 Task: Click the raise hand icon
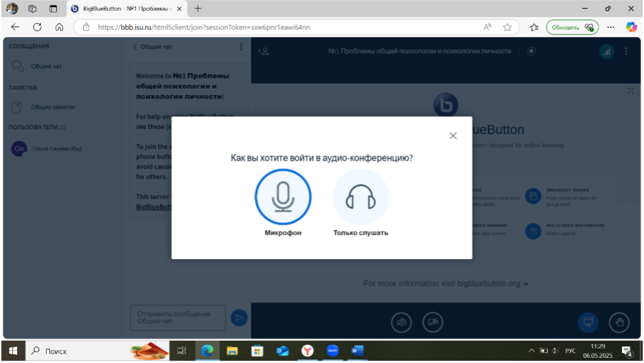(619, 322)
